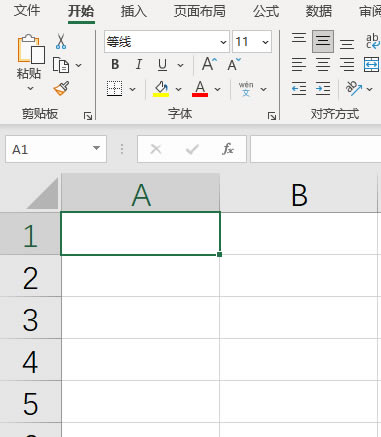Click the Merge and Center icon

click(x=371, y=65)
